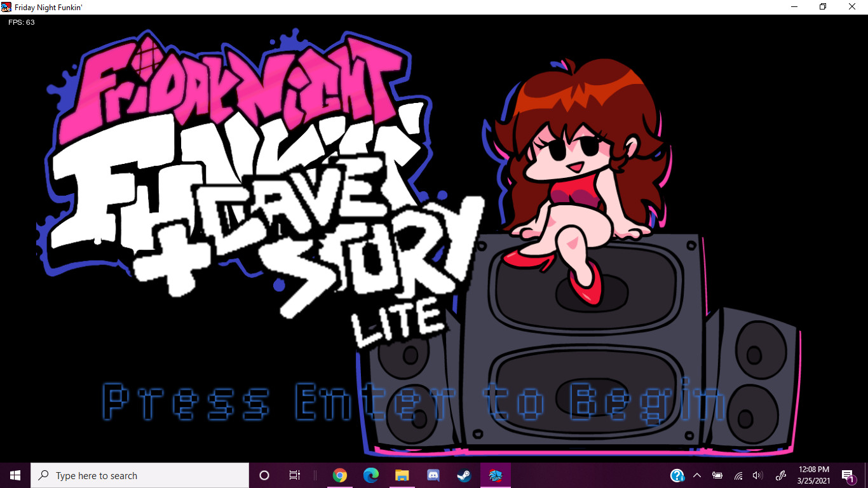Launch Steam from the taskbar

pyautogui.click(x=464, y=475)
